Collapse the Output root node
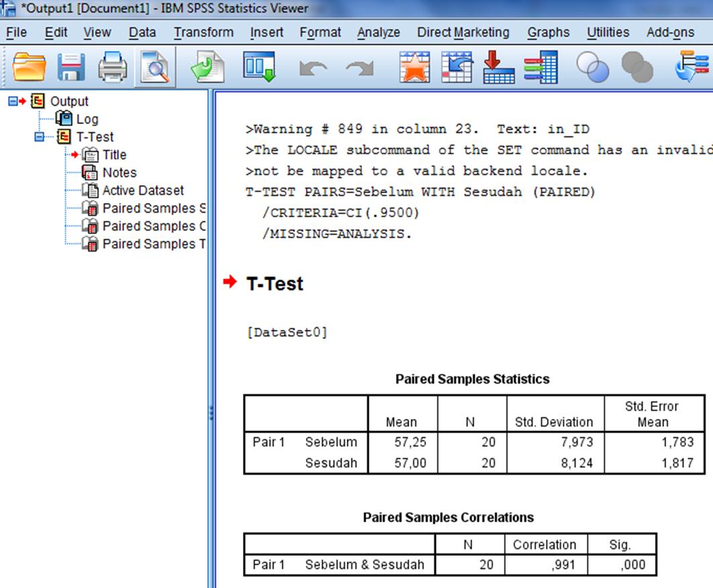The width and height of the screenshot is (713, 588). pos(13,101)
